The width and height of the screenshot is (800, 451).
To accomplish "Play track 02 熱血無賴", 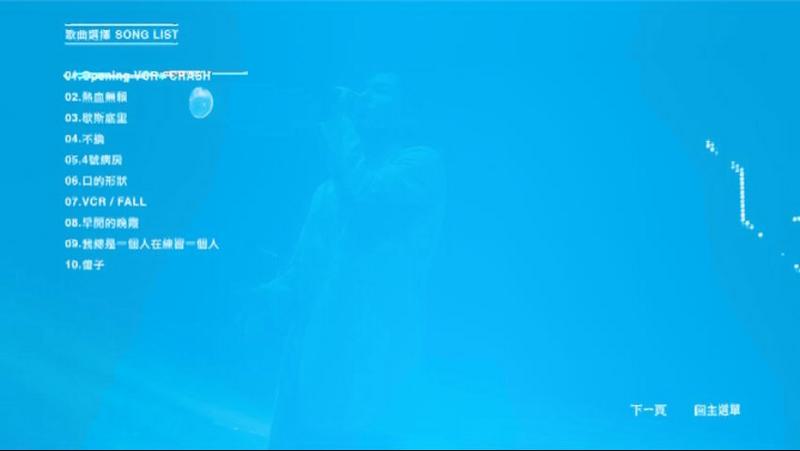I will pos(96,97).
